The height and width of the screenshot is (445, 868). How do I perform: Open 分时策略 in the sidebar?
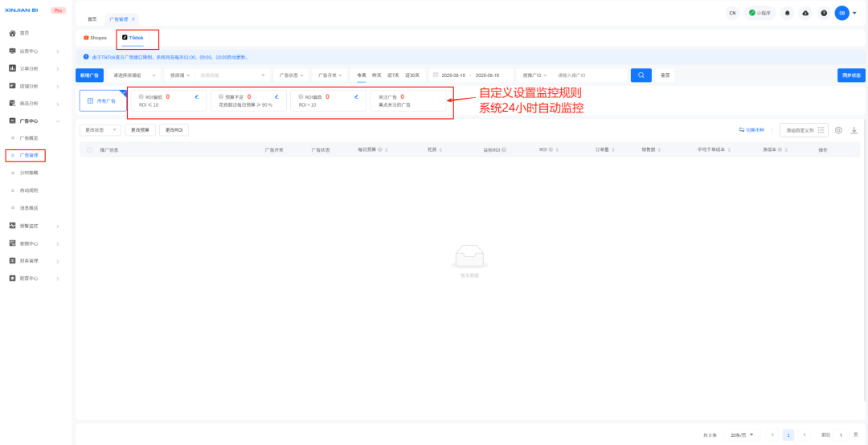[29, 174]
